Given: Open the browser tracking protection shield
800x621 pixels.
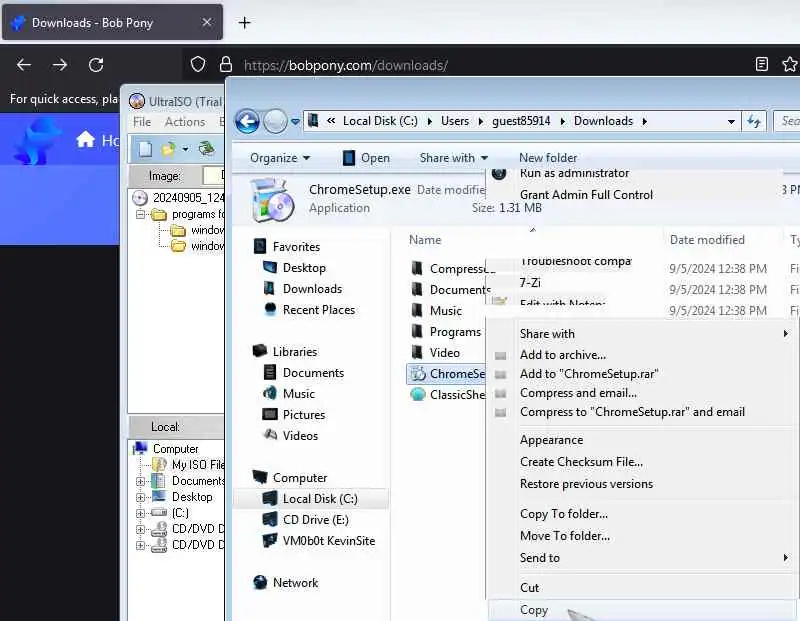Looking at the screenshot, I should pyautogui.click(x=198, y=65).
